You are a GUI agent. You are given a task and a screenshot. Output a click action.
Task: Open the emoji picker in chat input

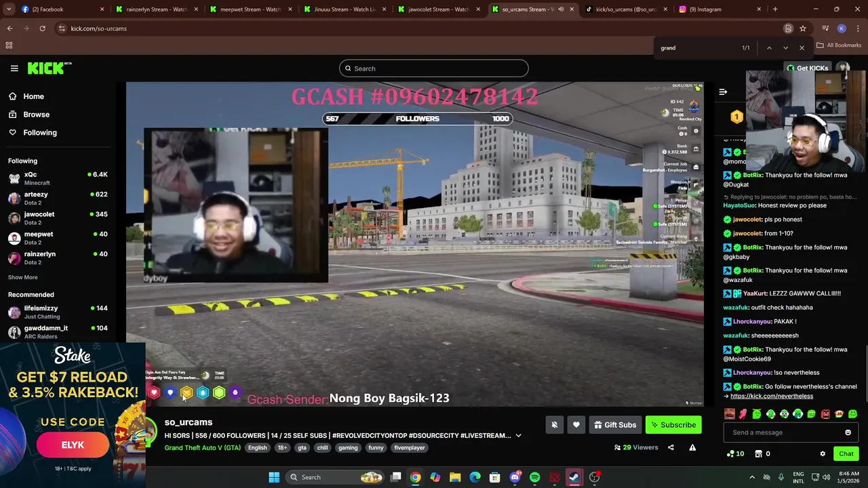[x=848, y=432]
